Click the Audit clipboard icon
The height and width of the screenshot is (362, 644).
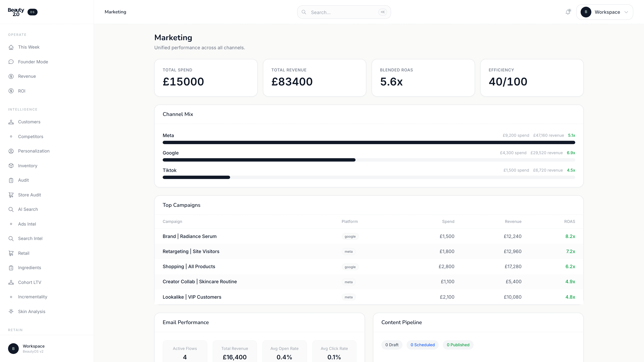[11, 180]
